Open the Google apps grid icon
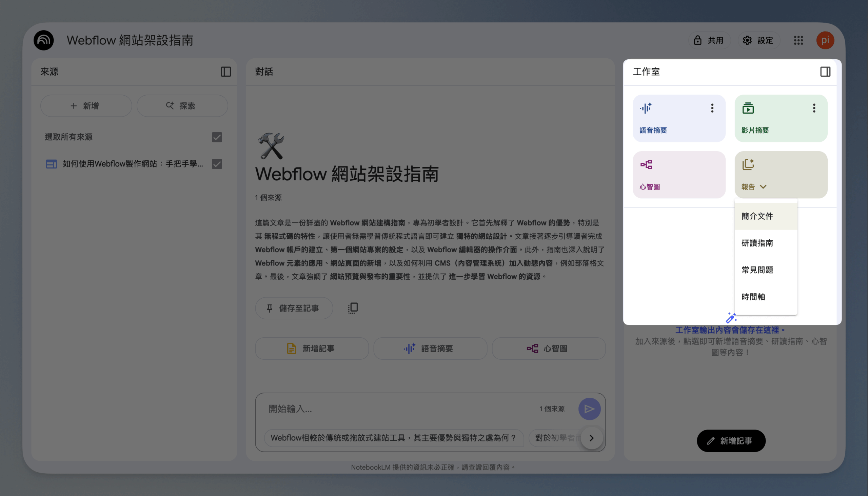 [798, 40]
